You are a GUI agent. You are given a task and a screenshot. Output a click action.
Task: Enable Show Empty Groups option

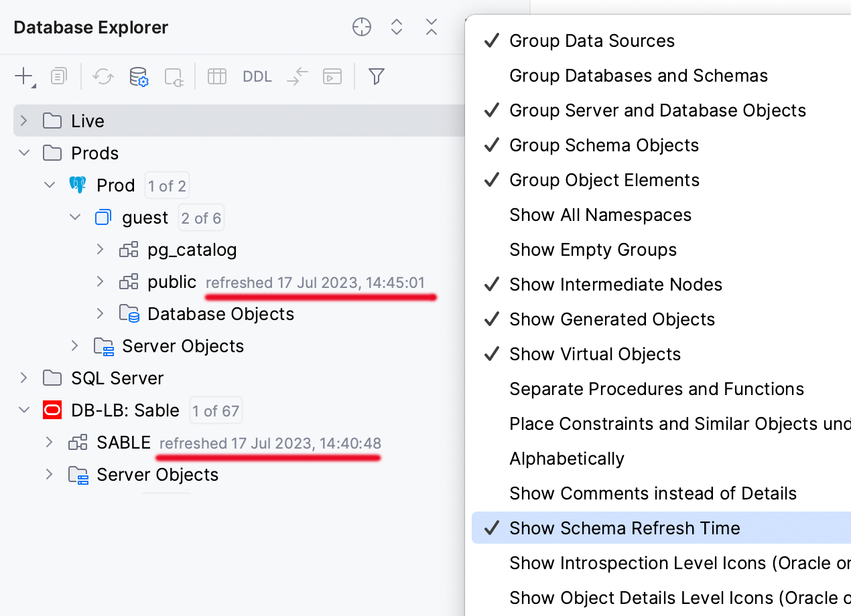pos(593,250)
